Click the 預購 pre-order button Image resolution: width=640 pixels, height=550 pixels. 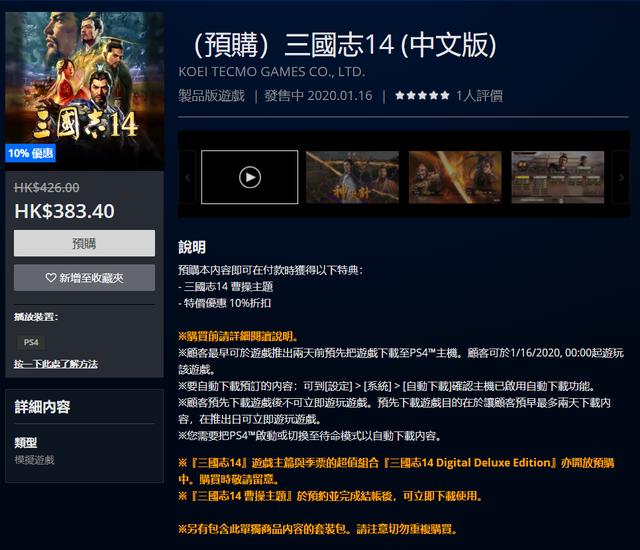coord(84,243)
